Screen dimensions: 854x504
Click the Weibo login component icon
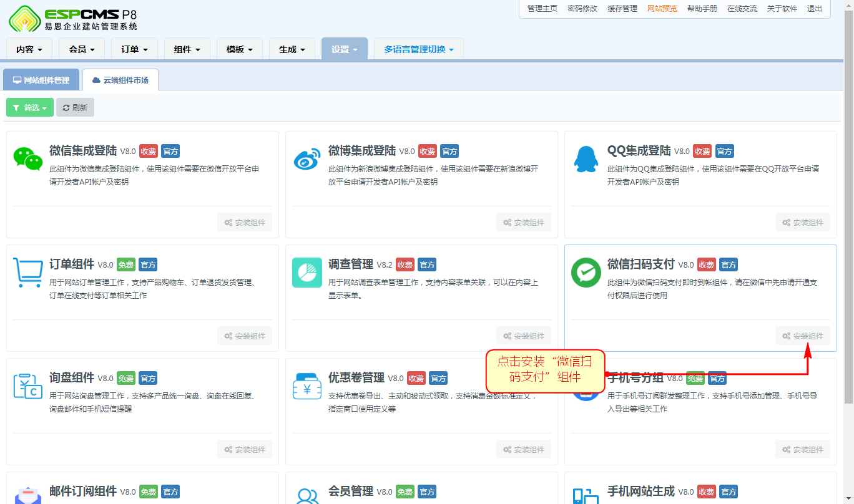tap(307, 159)
